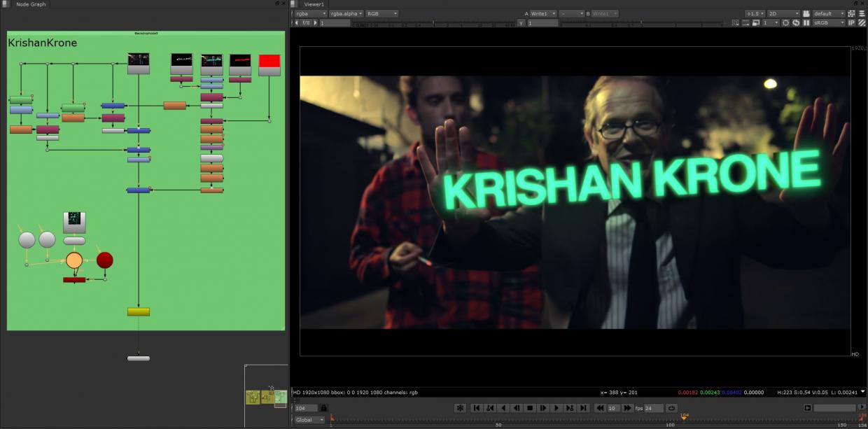Viewport: 868px width, 429px height.
Task: Stop playback with the stop button
Action: click(530, 408)
